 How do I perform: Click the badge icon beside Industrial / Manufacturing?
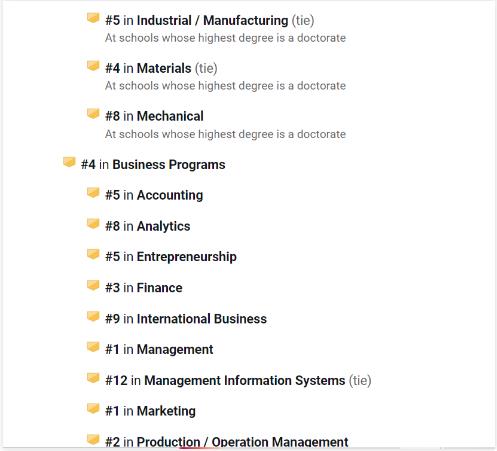tap(93, 18)
